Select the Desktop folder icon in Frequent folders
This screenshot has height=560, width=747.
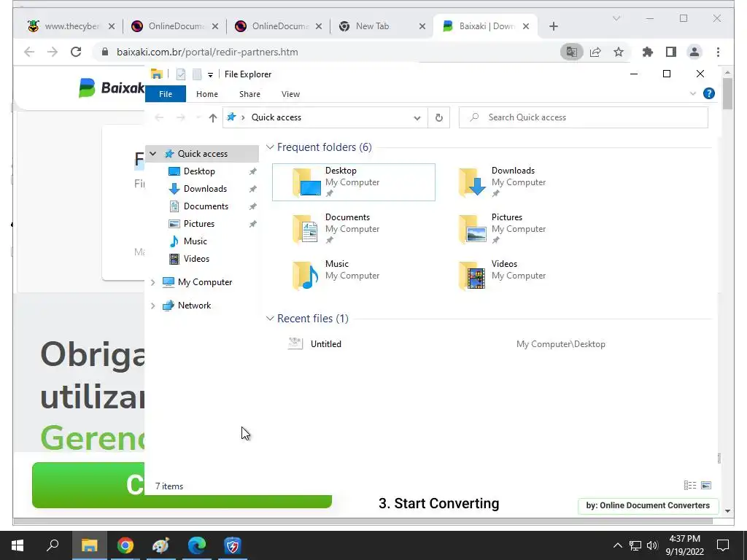coord(306,182)
